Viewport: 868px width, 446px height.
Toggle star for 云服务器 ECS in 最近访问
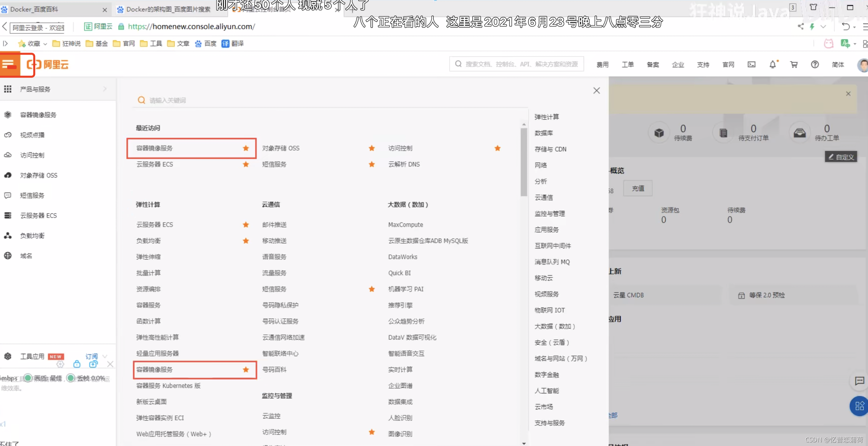246,165
